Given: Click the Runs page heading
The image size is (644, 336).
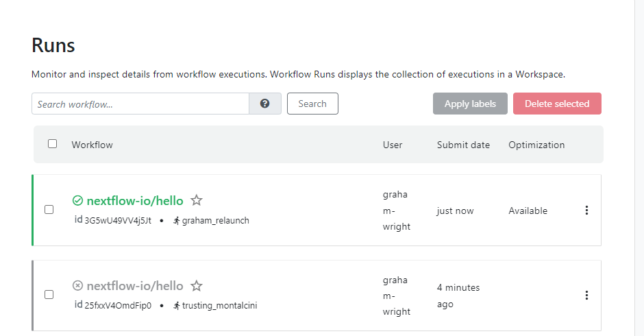Looking at the screenshot, I should pos(53,45).
